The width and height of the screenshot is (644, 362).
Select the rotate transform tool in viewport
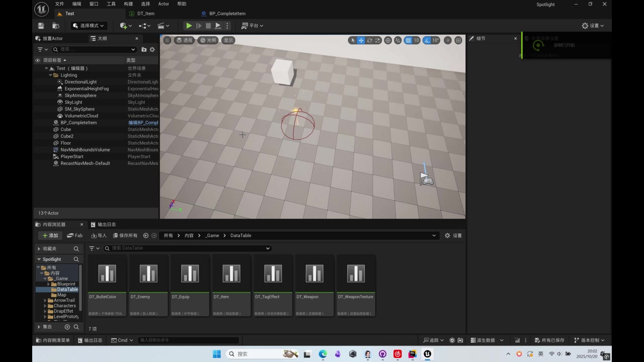pos(369,40)
